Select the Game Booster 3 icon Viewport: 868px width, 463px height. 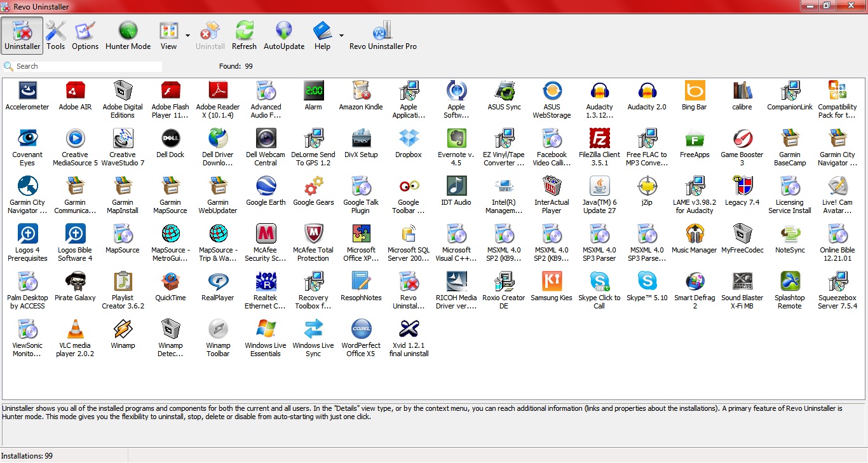point(742,139)
